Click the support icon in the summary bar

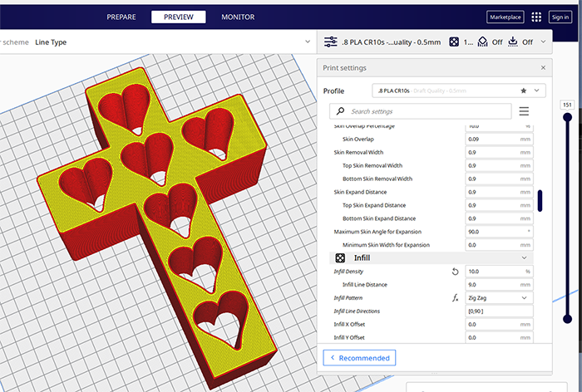pos(484,42)
